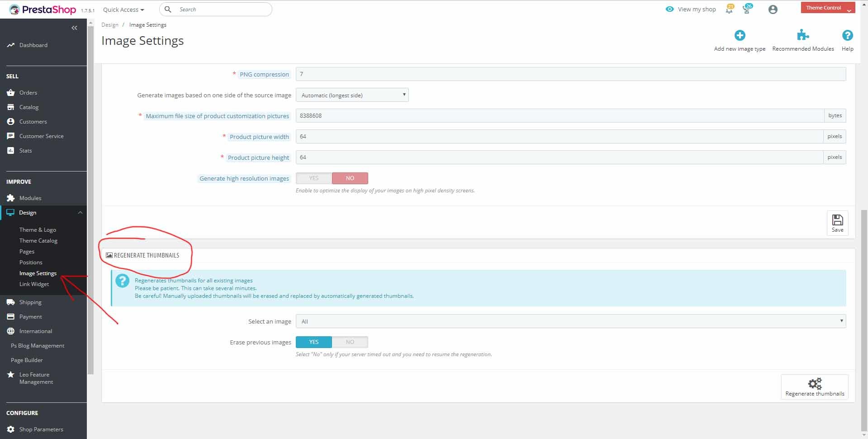Click the Shipping truck icon
The height and width of the screenshot is (439, 868).
click(11, 302)
